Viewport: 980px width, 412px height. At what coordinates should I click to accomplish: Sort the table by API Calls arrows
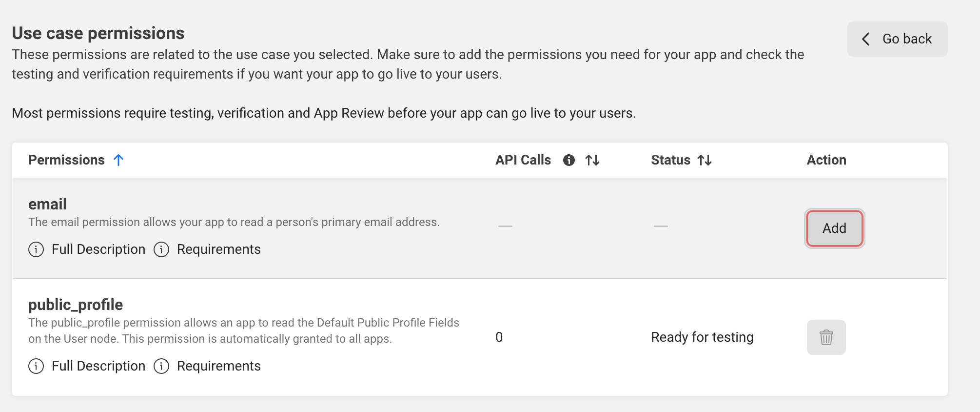coord(592,160)
